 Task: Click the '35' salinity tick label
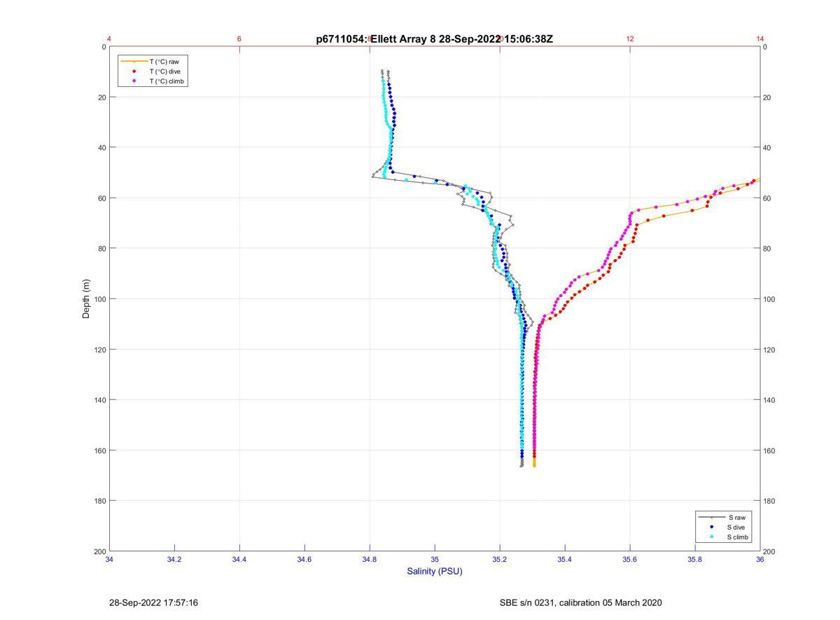tap(435, 559)
